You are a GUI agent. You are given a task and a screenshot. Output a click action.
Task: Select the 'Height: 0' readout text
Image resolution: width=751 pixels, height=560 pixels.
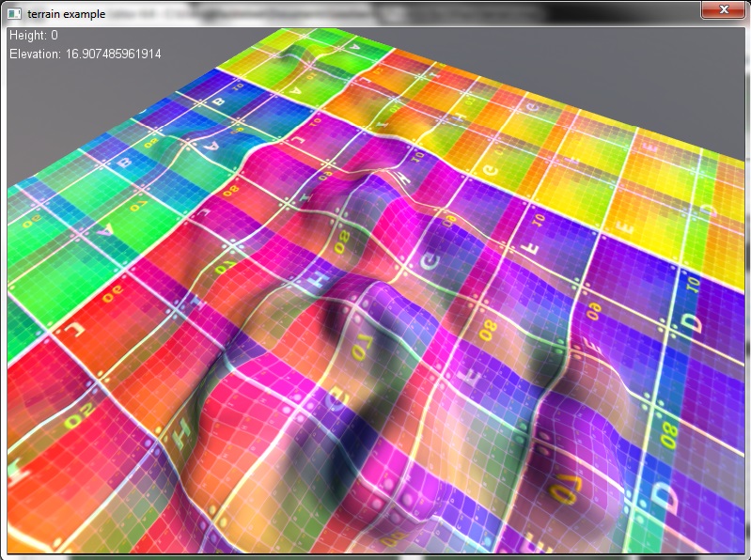(x=34, y=36)
